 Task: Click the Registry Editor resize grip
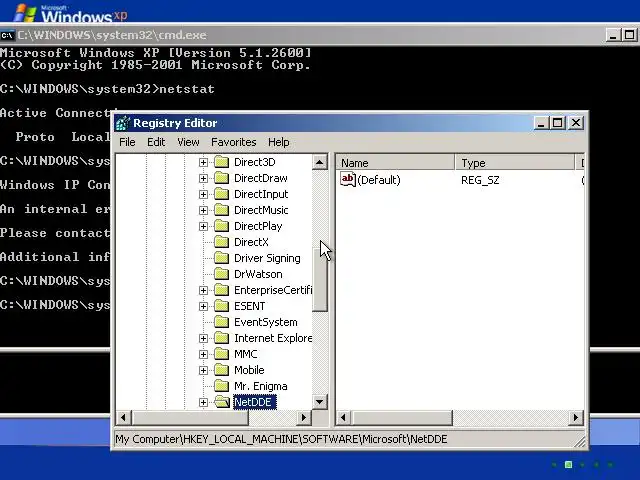[579, 441]
